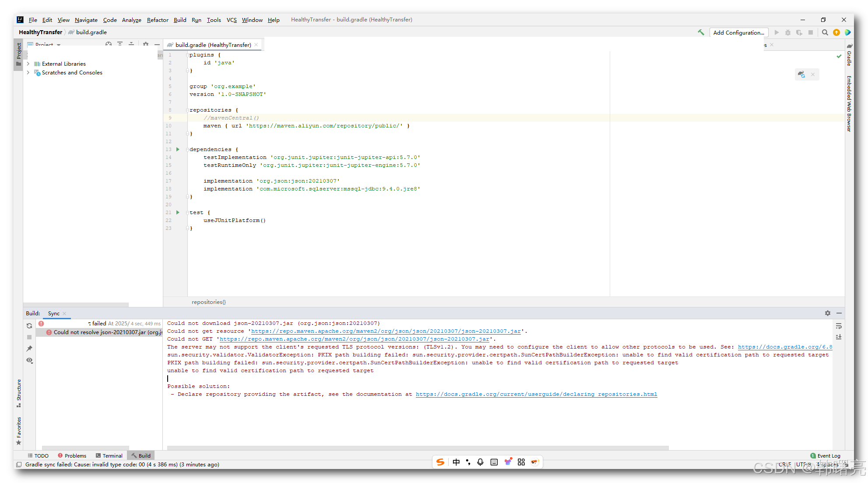This screenshot has width=868, height=483.
Task: Collapse the dependencies code block fold marker
Action: coord(187,149)
